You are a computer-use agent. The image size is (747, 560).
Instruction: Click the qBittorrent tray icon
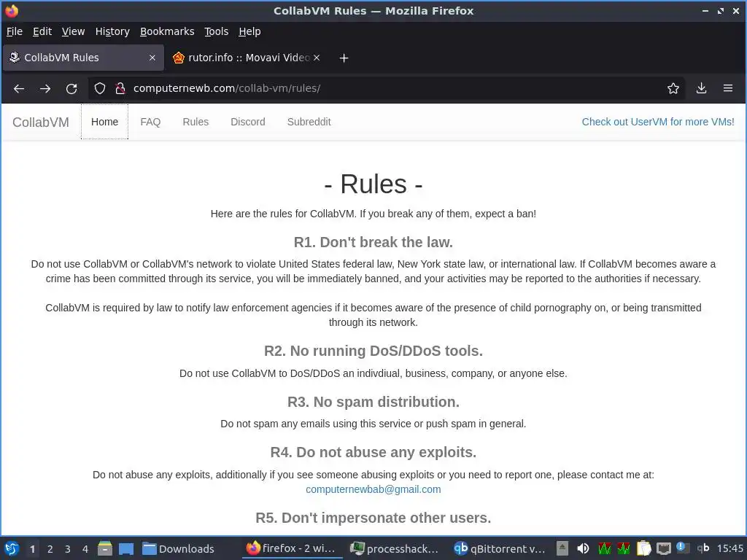tap(703, 548)
